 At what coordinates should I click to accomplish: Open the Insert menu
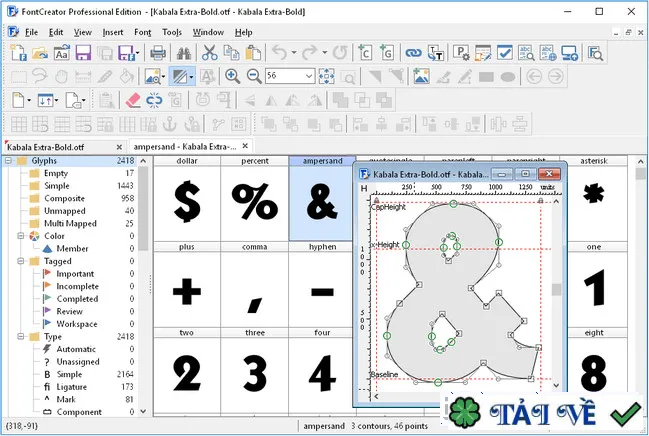[x=113, y=32]
